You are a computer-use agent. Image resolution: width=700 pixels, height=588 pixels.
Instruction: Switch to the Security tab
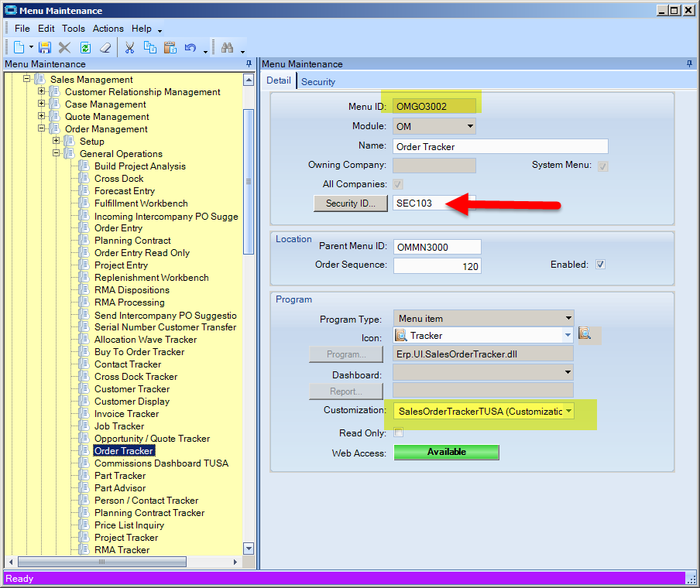[318, 81]
